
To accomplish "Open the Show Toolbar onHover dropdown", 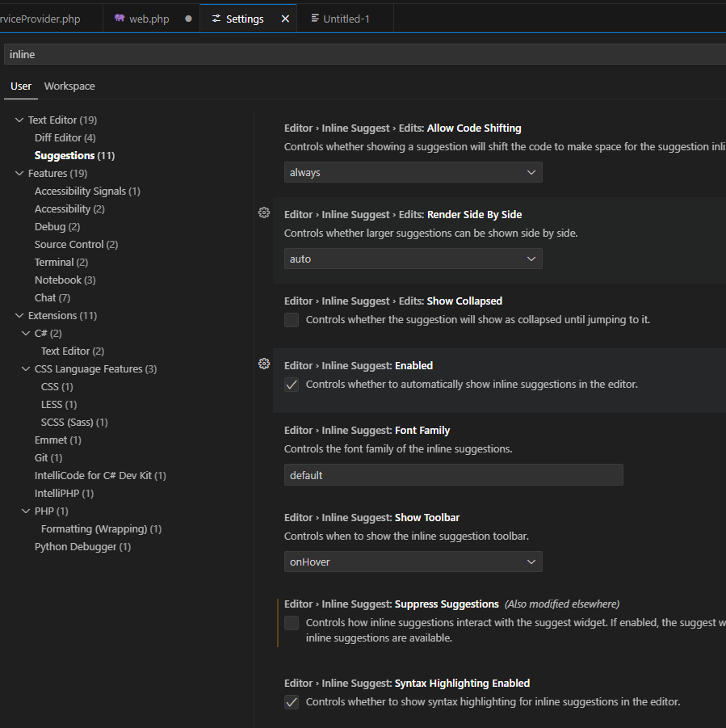I will [413, 562].
